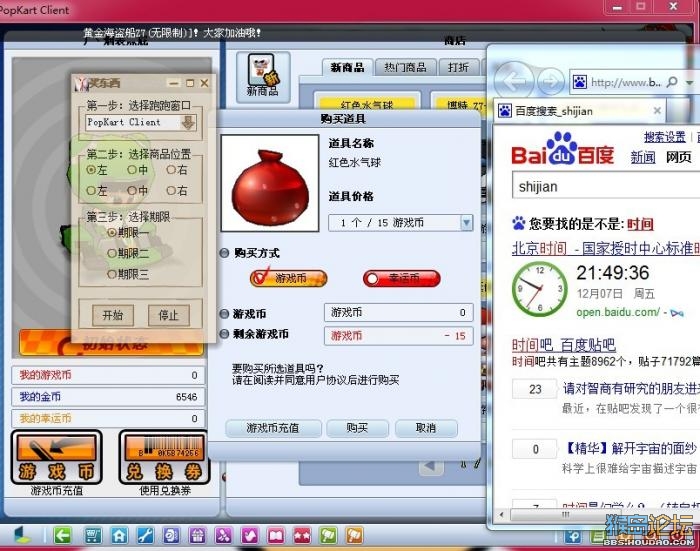The image size is (700, 551).
Task: Click the 红色水气球 shop item label
Action: click(x=367, y=104)
